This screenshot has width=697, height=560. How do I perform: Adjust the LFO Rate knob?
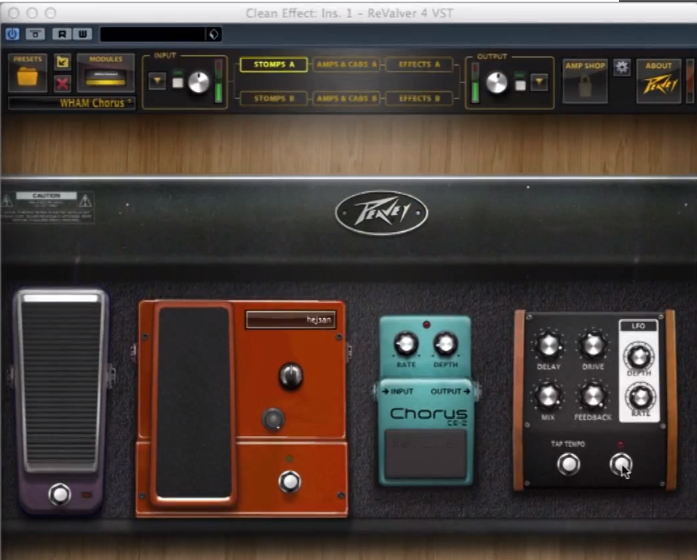[x=641, y=397]
